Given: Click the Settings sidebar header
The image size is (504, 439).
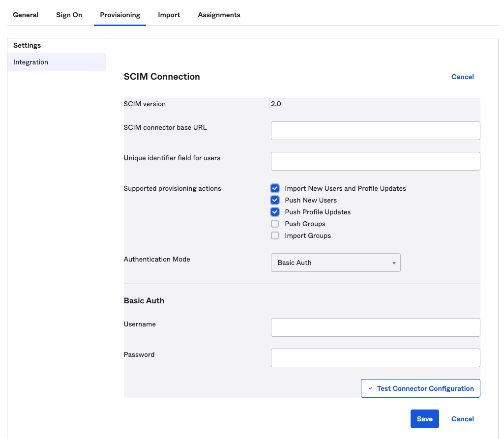Looking at the screenshot, I should [x=27, y=45].
